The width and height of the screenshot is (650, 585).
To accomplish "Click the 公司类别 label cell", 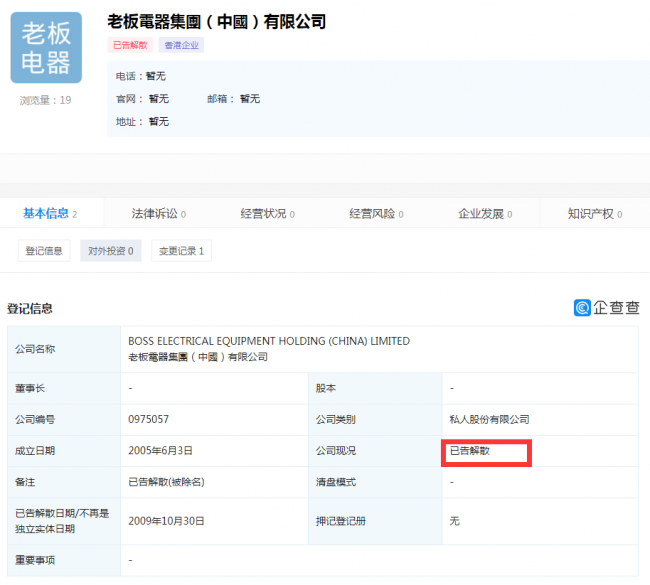I will click(375, 420).
